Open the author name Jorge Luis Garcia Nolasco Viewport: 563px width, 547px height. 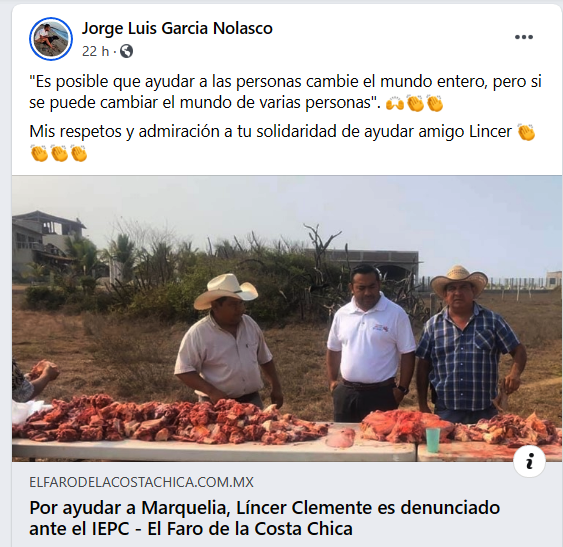coord(177,28)
